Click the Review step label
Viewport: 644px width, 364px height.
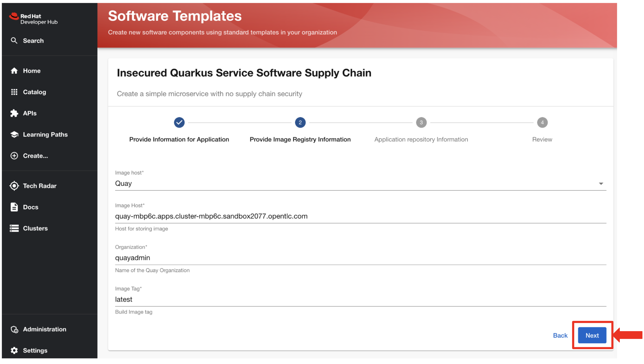pos(542,140)
